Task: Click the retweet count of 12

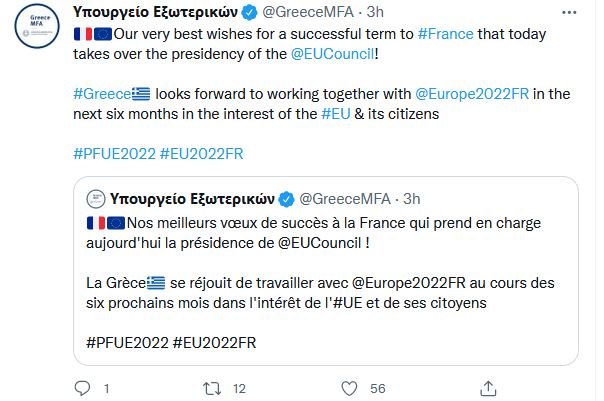Action: coord(239,387)
